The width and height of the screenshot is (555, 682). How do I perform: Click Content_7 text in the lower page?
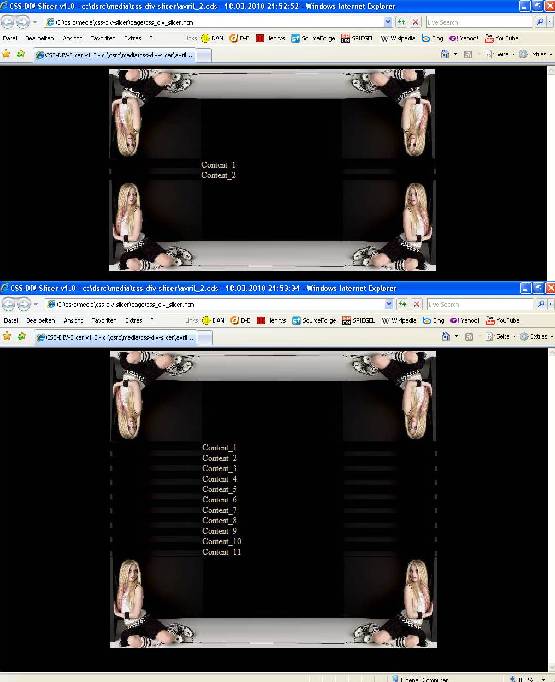point(219,510)
